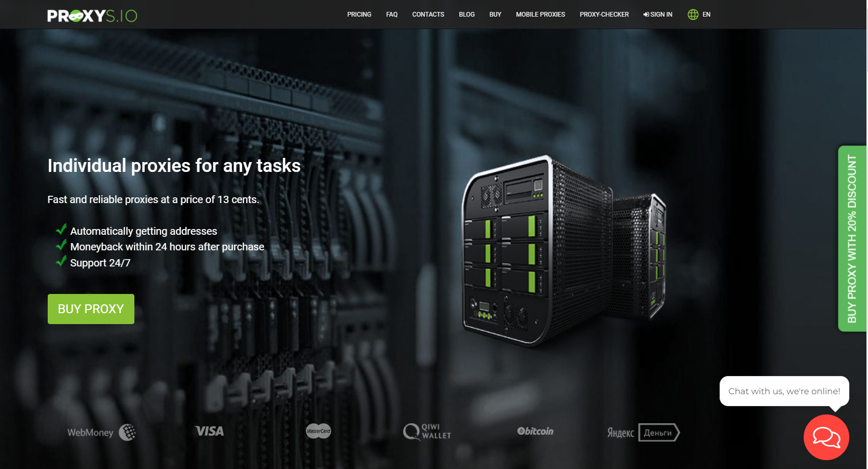Open the PRICING menu item
This screenshot has width=868, height=469.
[359, 15]
